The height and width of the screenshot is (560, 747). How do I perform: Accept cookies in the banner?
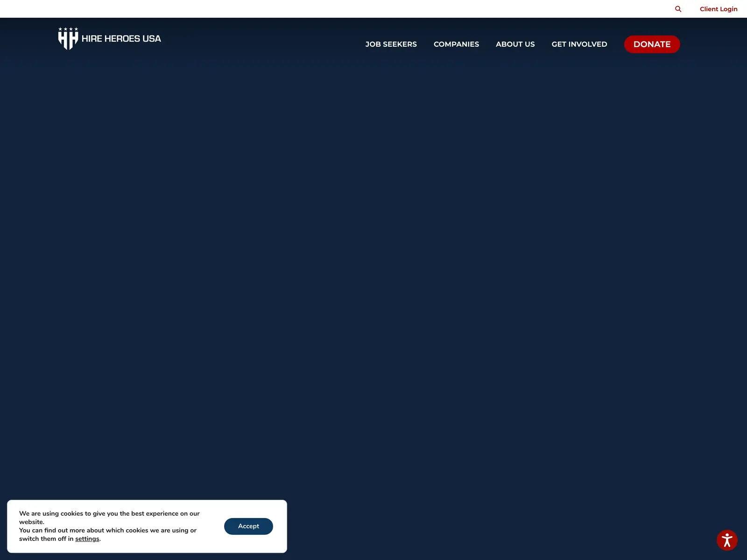(x=248, y=526)
